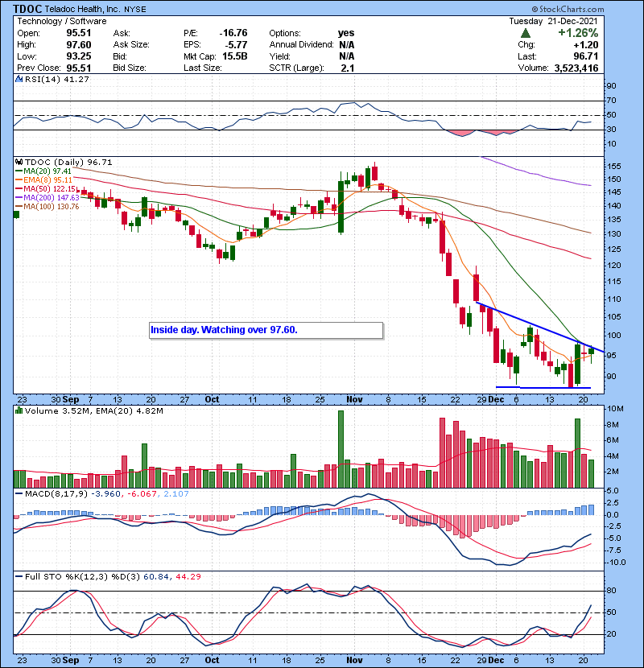Click the green up-triangle change icon
644x668 pixels.
(x=526, y=33)
